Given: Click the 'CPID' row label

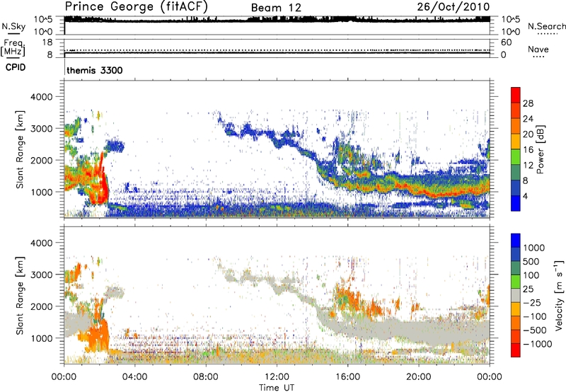Looking at the screenshot, I should [16, 67].
